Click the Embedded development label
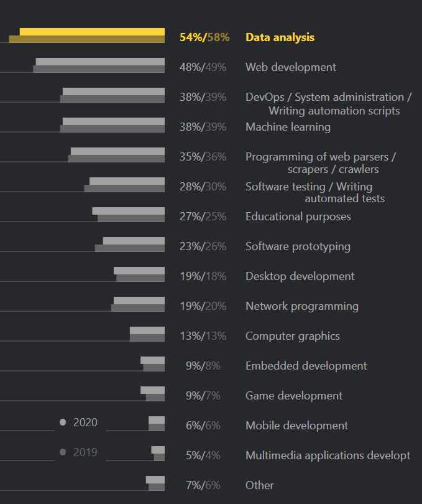The image size is (422, 504). point(306,366)
